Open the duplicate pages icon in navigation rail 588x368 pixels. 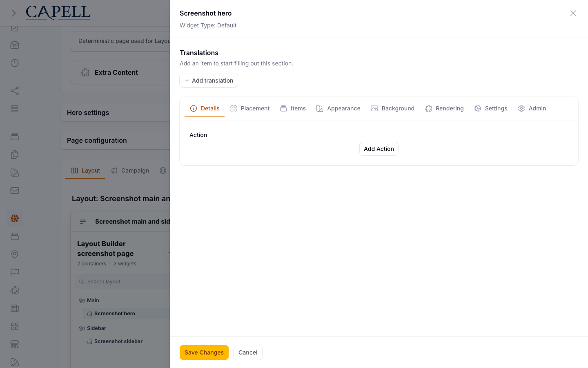15,155
